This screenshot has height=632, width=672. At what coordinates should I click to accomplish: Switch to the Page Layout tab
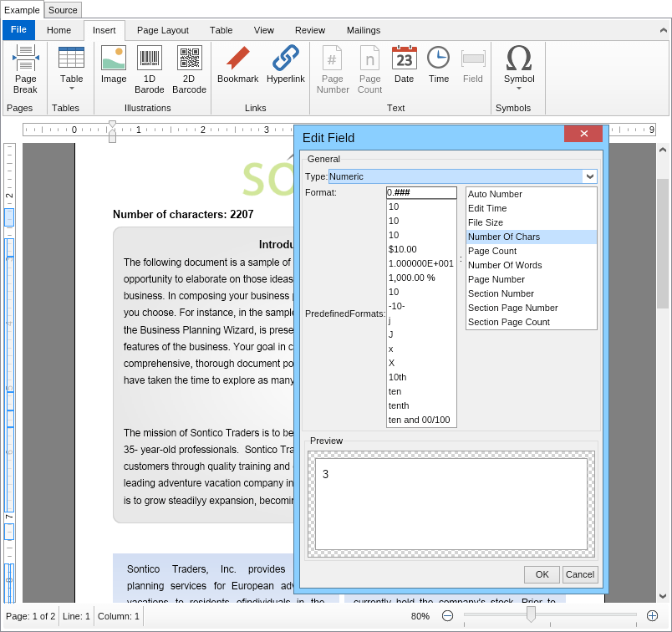click(163, 30)
